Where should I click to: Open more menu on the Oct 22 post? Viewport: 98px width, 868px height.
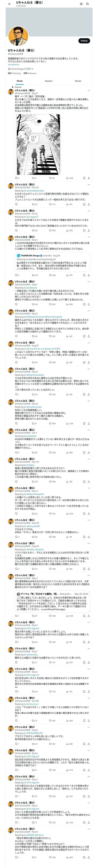click(x=89, y=185)
